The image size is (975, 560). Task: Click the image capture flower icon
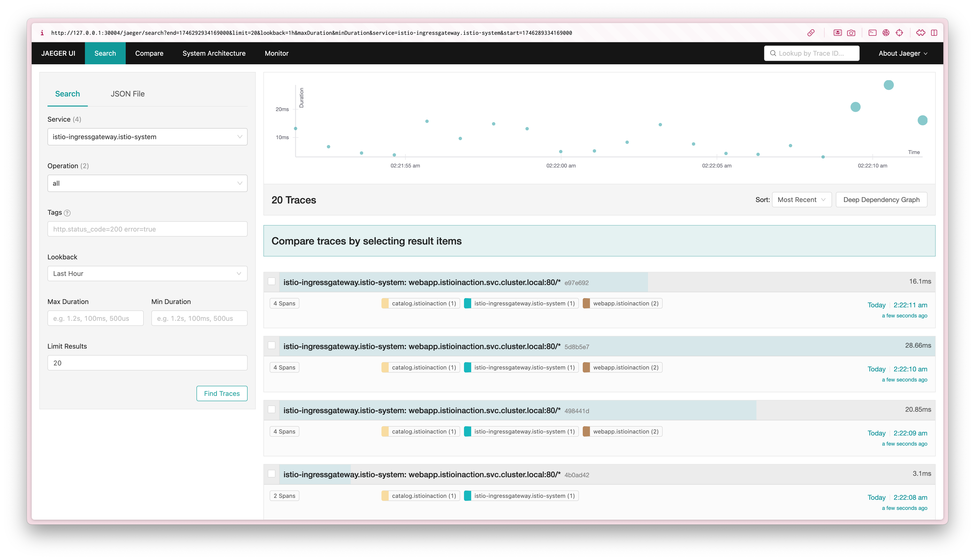pyautogui.click(x=837, y=33)
